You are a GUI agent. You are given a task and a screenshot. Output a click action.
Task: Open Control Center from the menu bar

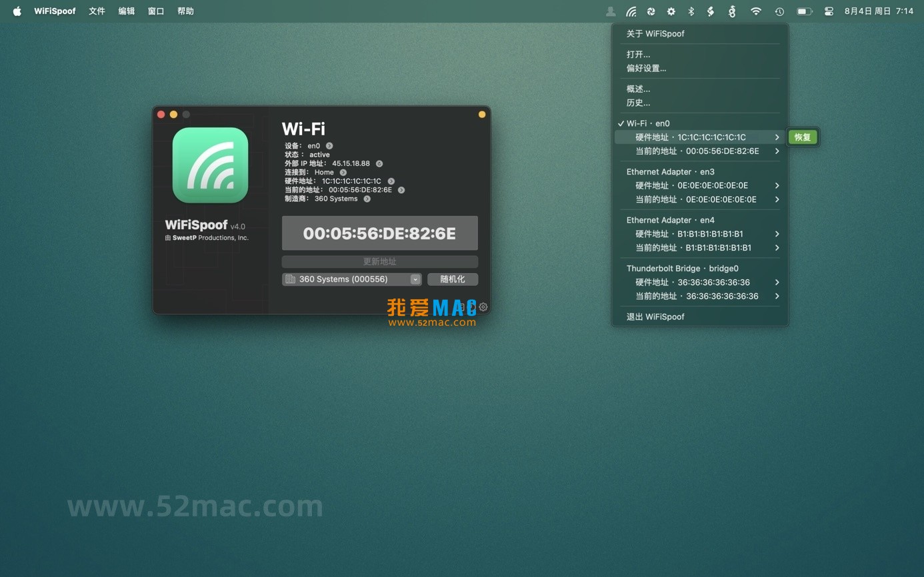829,11
